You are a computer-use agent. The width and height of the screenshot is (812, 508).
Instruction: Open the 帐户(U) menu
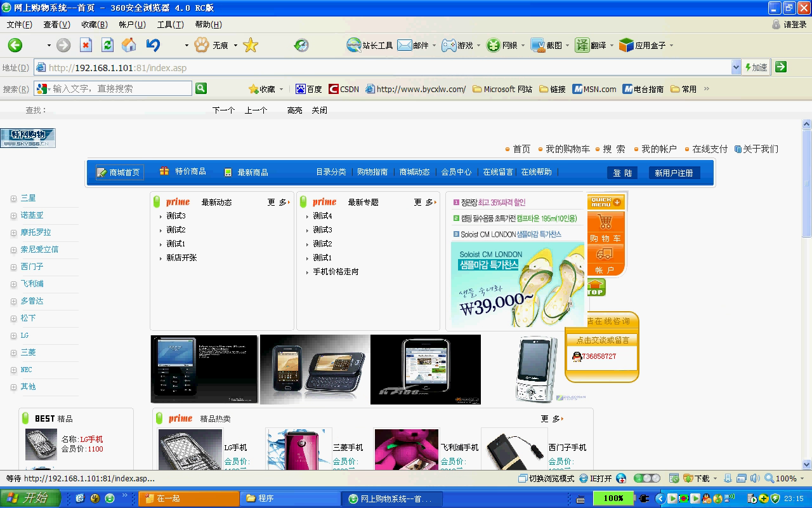pyautogui.click(x=132, y=24)
